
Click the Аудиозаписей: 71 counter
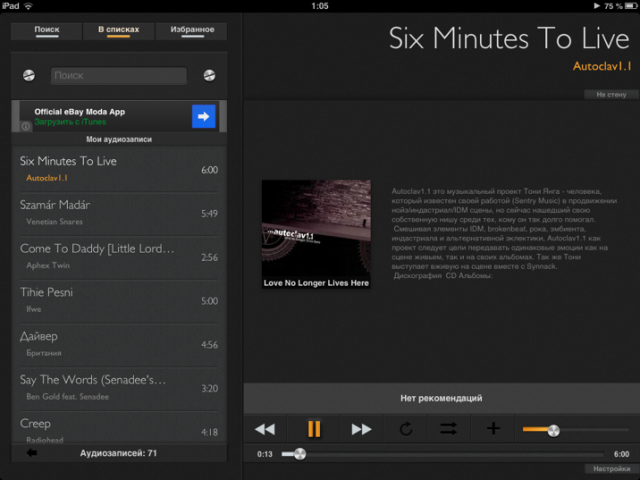(118, 453)
